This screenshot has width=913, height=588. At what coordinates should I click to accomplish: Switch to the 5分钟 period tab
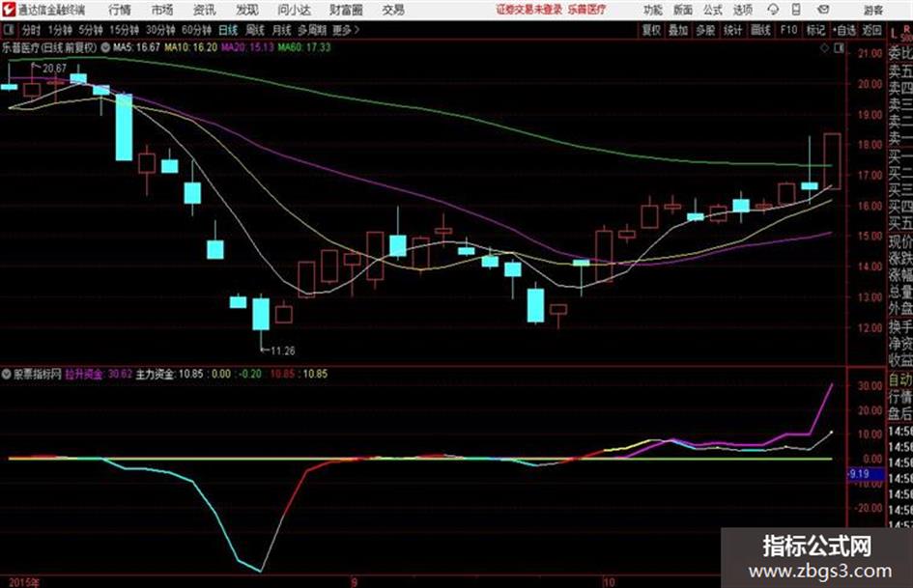coord(91,30)
